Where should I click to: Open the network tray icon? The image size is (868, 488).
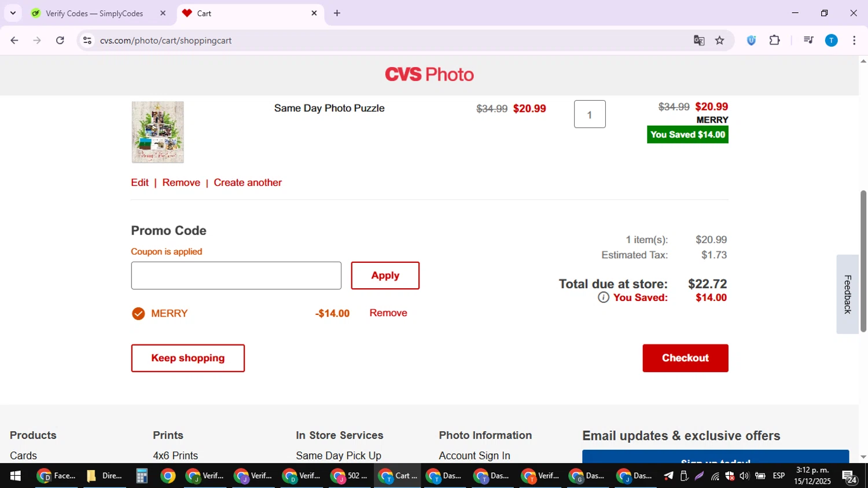click(715, 476)
